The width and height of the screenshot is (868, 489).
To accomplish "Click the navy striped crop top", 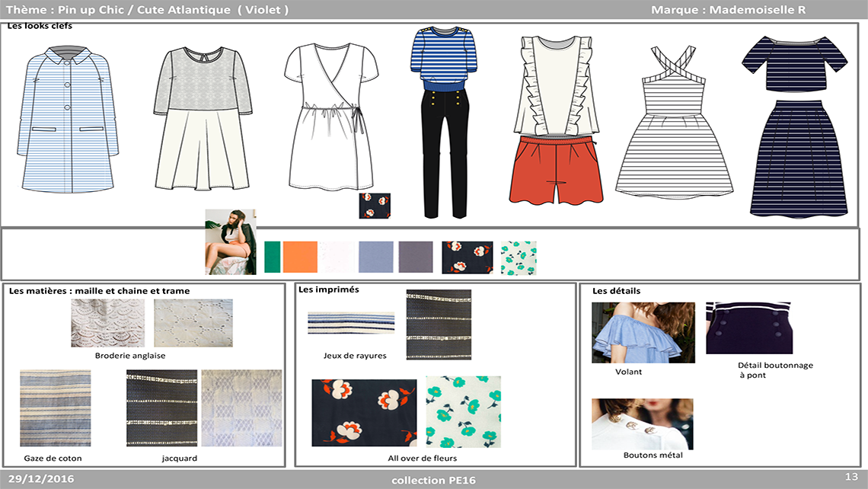I will coord(794,63).
